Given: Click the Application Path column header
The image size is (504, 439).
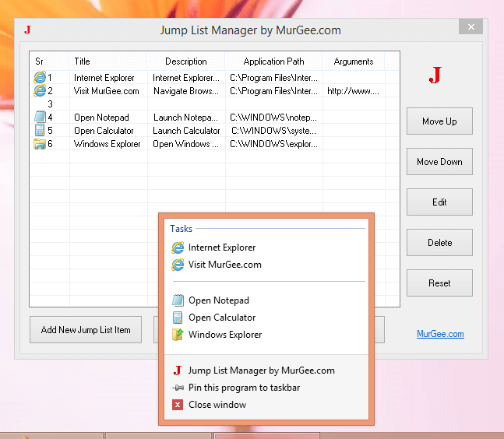Looking at the screenshot, I should coord(273,61).
